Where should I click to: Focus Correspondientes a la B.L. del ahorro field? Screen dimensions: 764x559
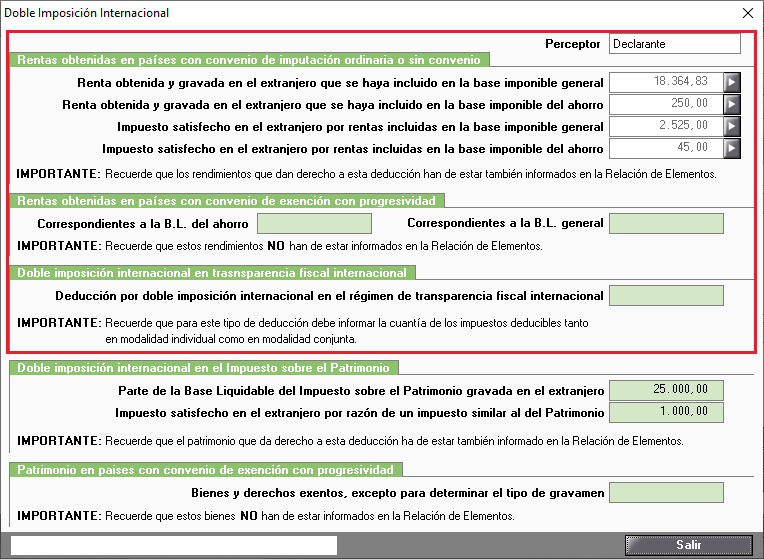click(314, 224)
